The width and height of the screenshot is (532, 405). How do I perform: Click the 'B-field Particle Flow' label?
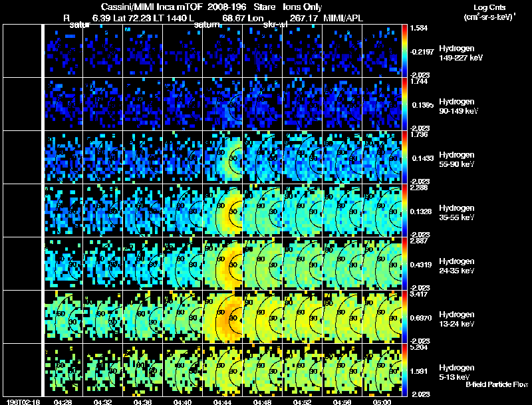click(497, 384)
